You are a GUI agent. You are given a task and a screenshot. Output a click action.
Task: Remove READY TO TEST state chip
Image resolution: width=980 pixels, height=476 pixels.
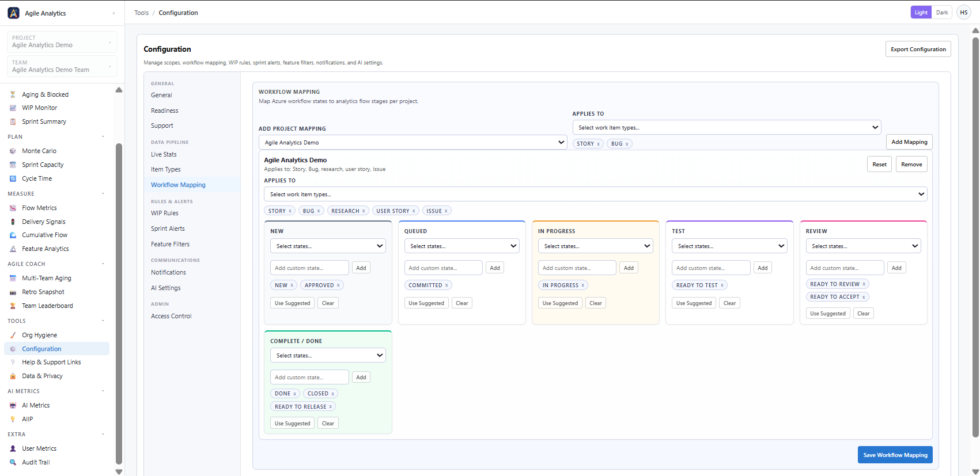point(722,285)
